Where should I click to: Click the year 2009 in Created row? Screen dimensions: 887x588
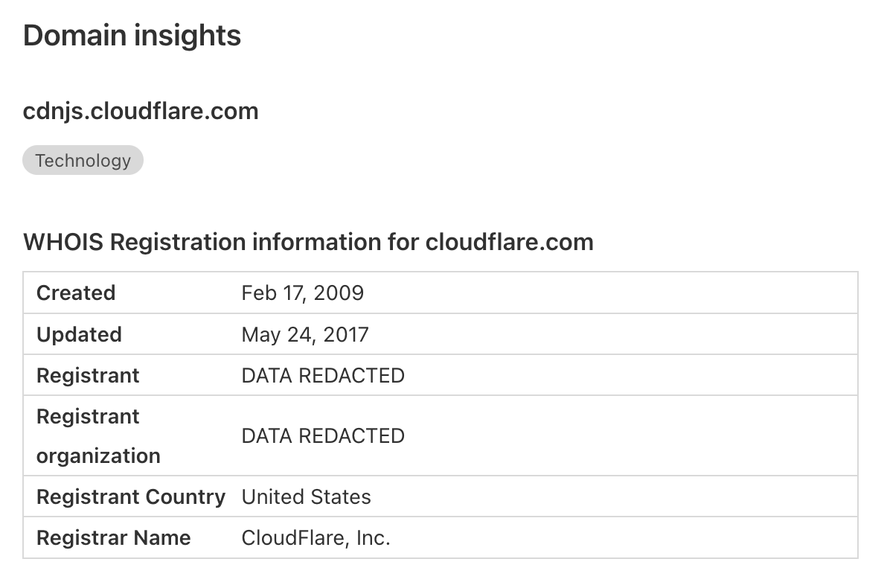339,293
